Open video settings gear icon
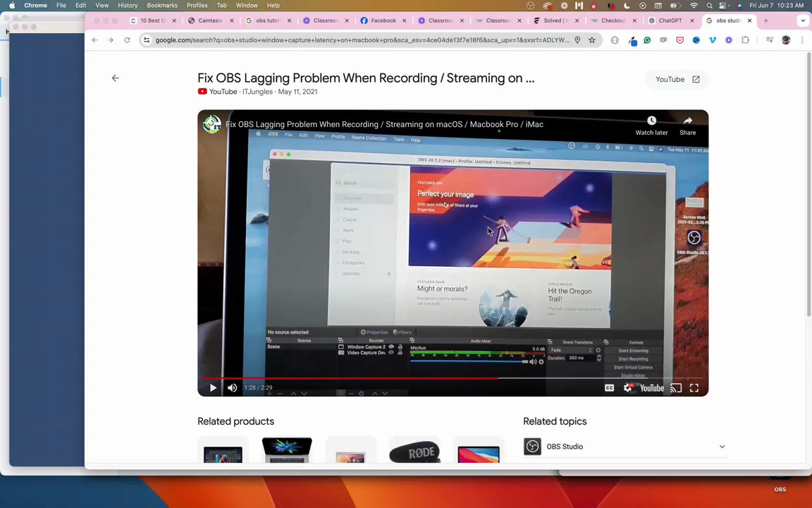Viewport: 812px width, 508px height. [x=627, y=388]
